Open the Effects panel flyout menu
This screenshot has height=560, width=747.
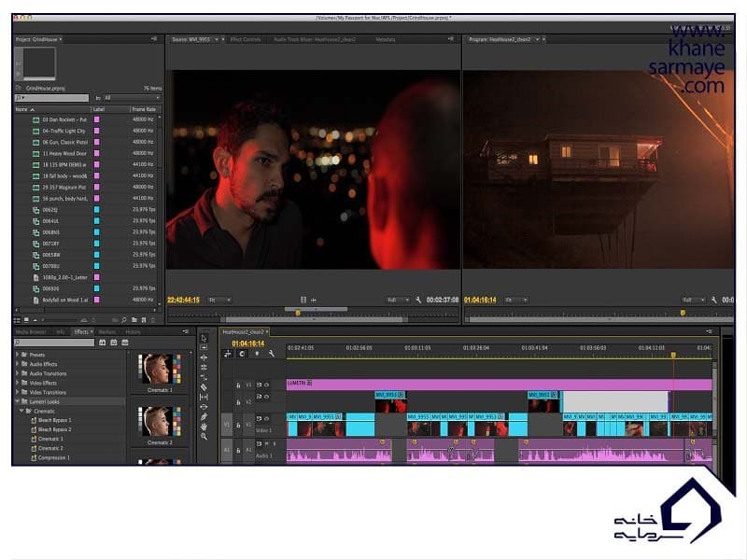pyautogui.click(x=185, y=332)
